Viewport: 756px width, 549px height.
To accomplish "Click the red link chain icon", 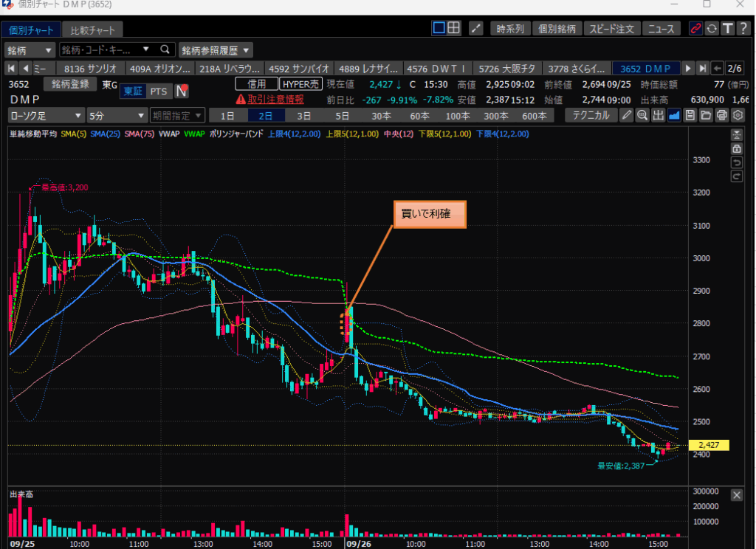I will coord(695,29).
